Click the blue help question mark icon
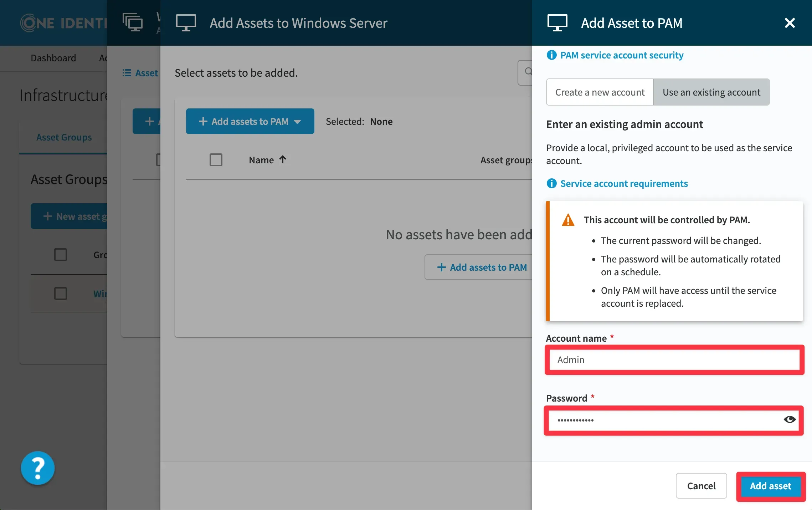 [38, 468]
